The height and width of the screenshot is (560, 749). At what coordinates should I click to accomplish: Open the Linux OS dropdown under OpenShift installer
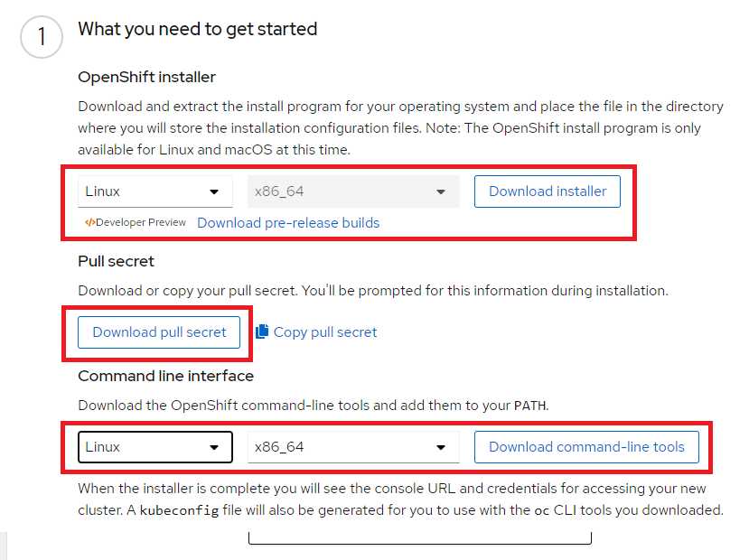pos(154,191)
